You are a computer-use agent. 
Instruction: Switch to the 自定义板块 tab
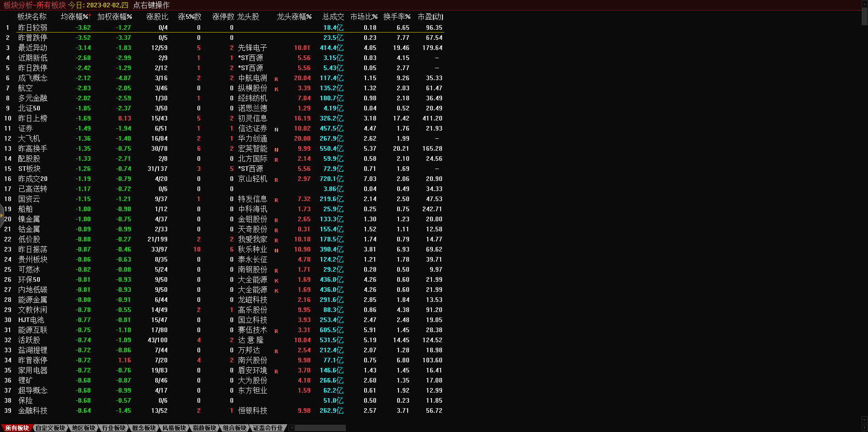(50, 428)
